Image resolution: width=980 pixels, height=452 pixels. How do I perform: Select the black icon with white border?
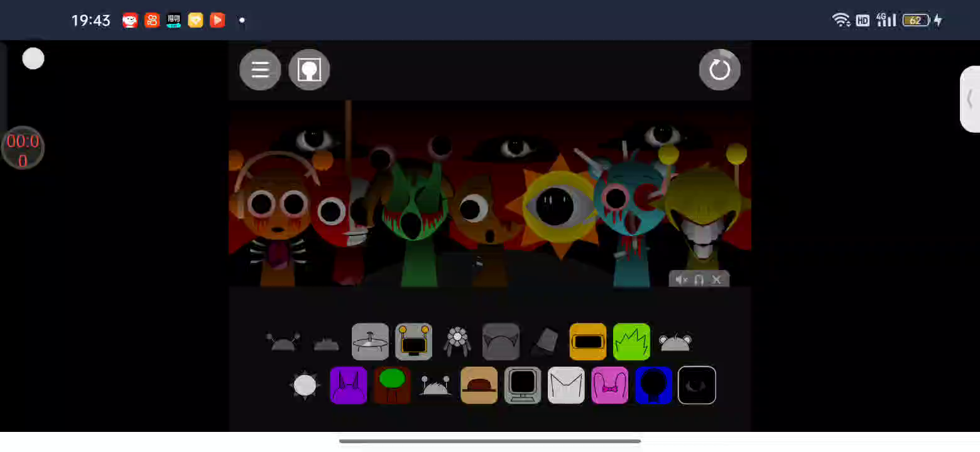coord(697,385)
